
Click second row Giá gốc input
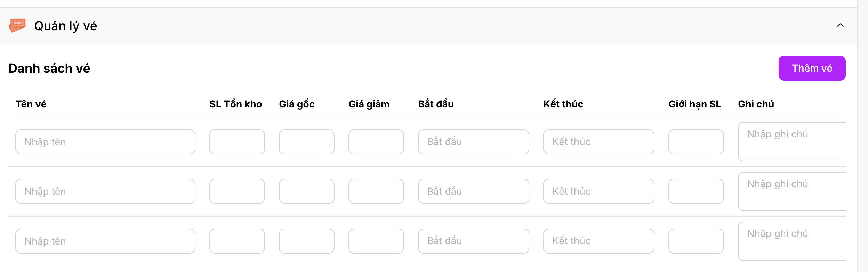[x=307, y=191]
